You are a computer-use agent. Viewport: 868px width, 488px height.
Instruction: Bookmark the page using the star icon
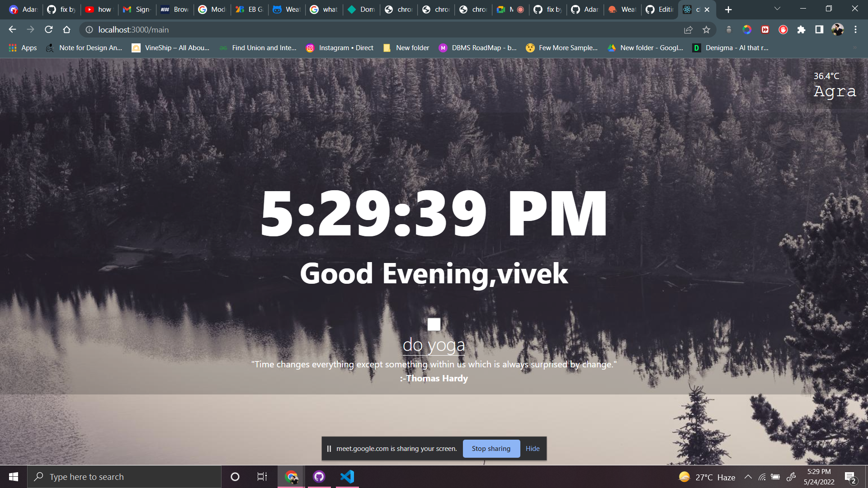[706, 30]
